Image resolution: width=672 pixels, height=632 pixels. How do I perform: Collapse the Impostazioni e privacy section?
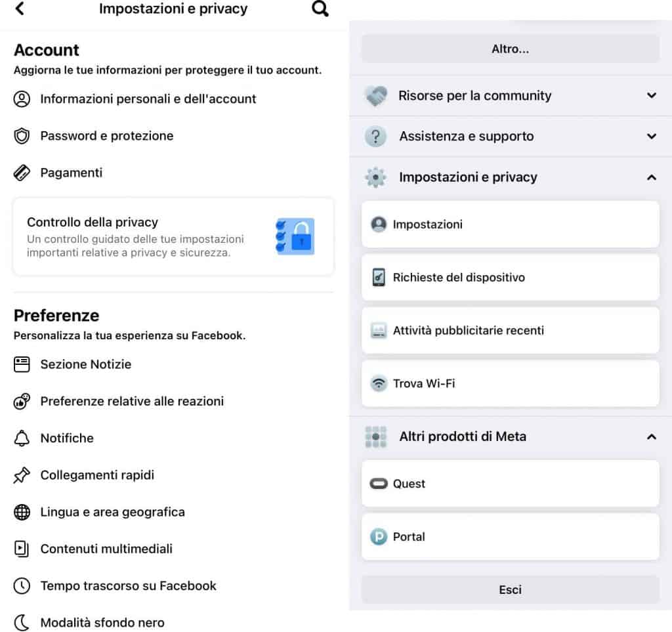click(x=651, y=177)
